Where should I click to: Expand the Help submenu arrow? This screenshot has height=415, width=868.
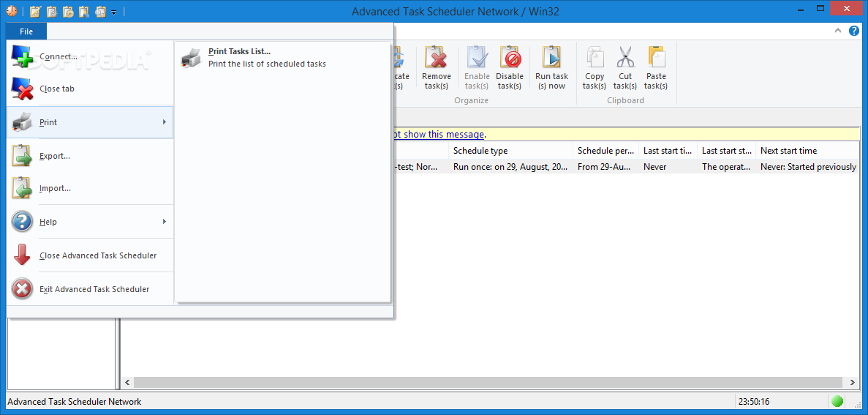coord(165,222)
